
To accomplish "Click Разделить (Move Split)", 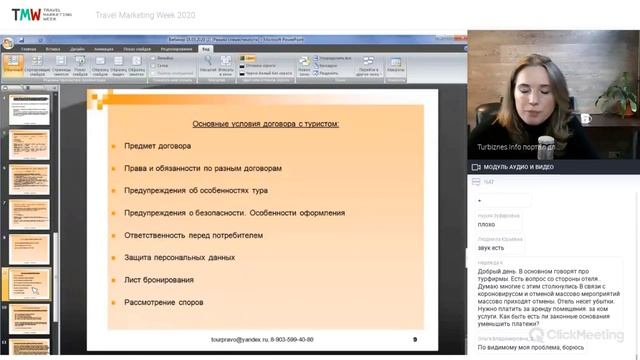I will 325,73.
